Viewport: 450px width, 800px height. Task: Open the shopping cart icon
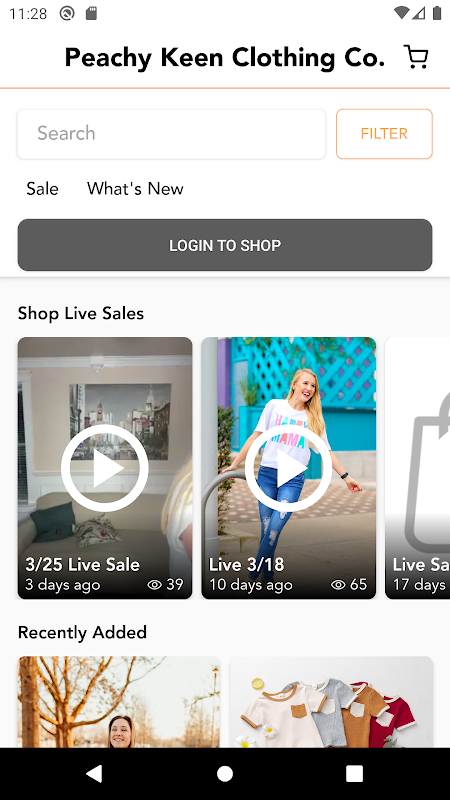click(416, 57)
